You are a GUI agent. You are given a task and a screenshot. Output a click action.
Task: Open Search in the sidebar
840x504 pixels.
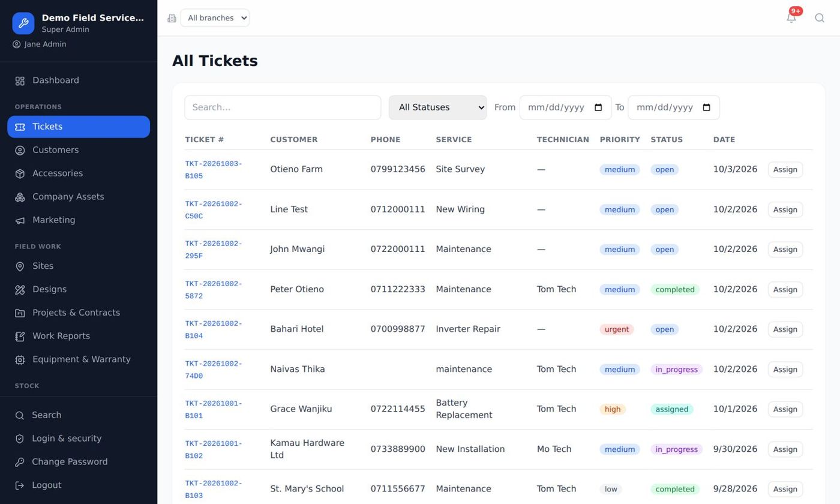coord(79,415)
